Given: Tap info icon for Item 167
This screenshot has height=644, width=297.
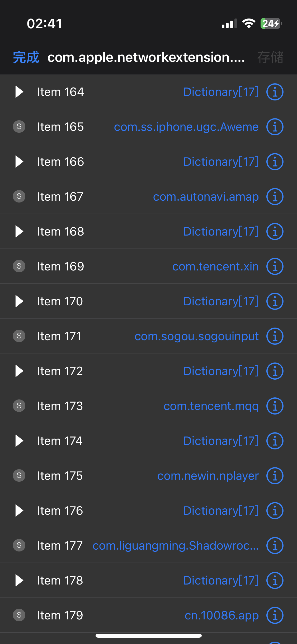Looking at the screenshot, I should [x=275, y=197].
